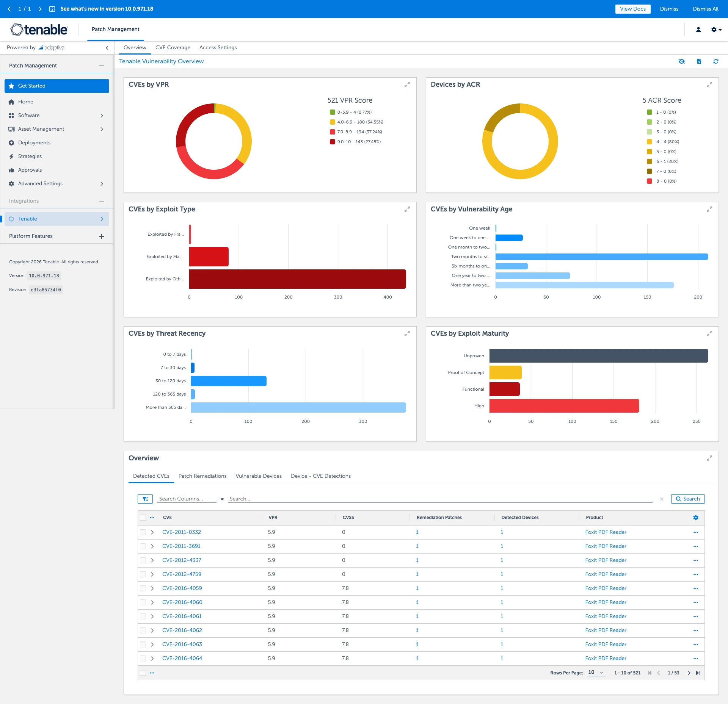The image size is (728, 704).
Task: Refresh the Tenable Vulnerability Overview
Action: point(716,61)
